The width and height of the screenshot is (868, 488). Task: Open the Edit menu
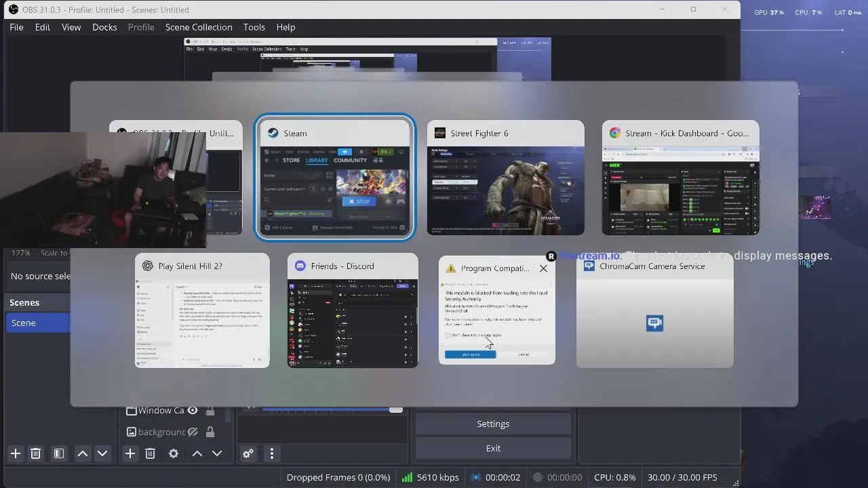pos(43,27)
